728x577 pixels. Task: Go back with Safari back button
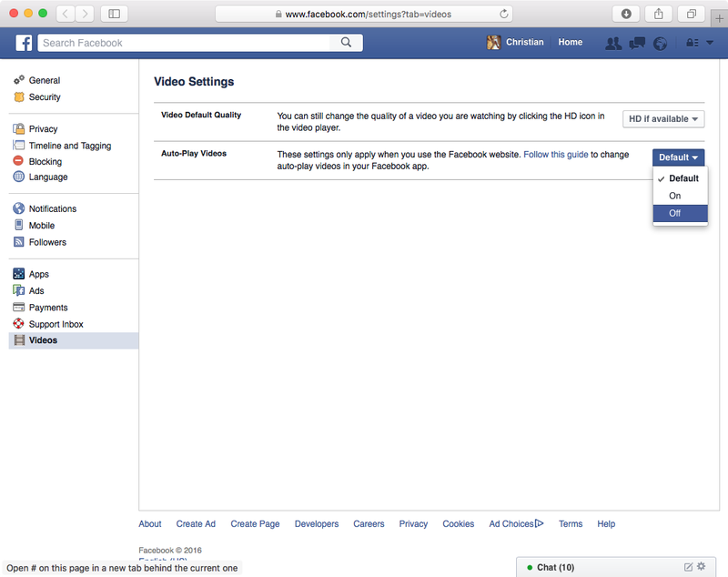pos(66,14)
